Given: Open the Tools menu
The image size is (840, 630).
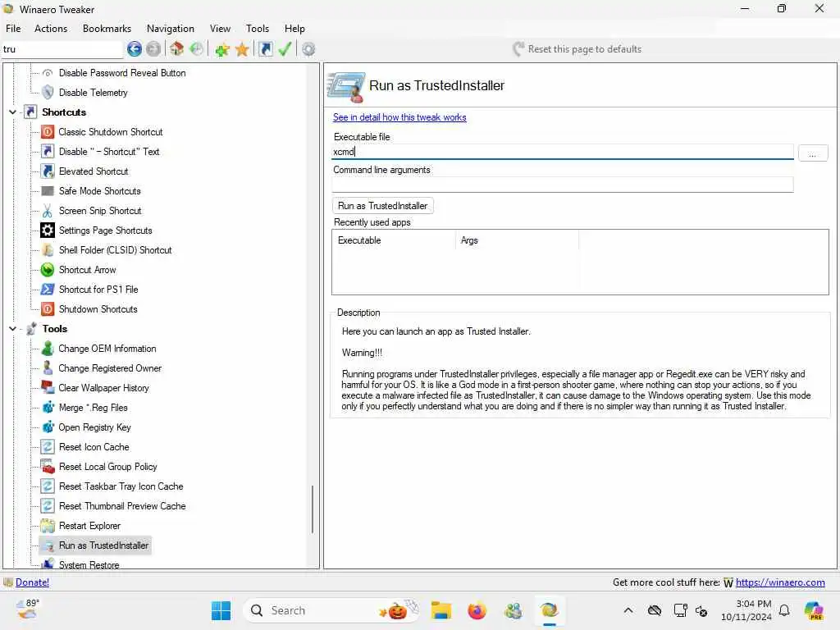Looking at the screenshot, I should pyautogui.click(x=257, y=29).
